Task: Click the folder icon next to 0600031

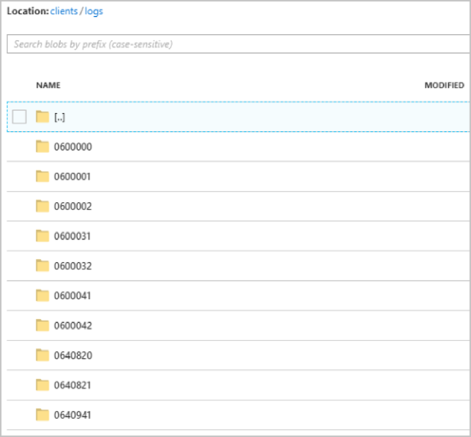Action: [x=42, y=236]
